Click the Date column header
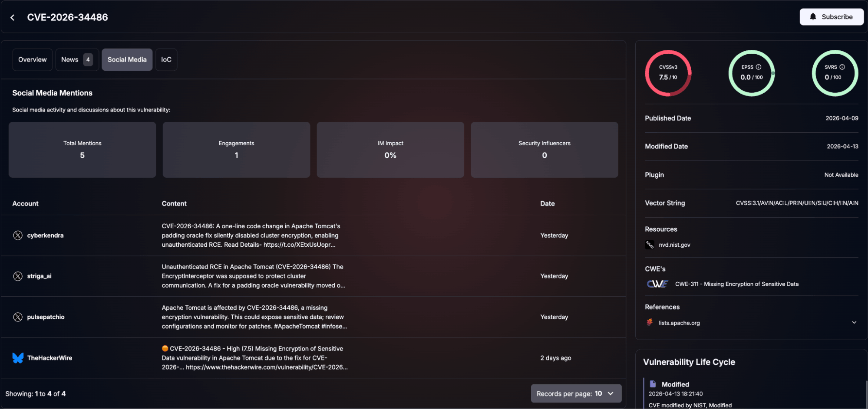This screenshot has height=409, width=868. click(x=548, y=203)
